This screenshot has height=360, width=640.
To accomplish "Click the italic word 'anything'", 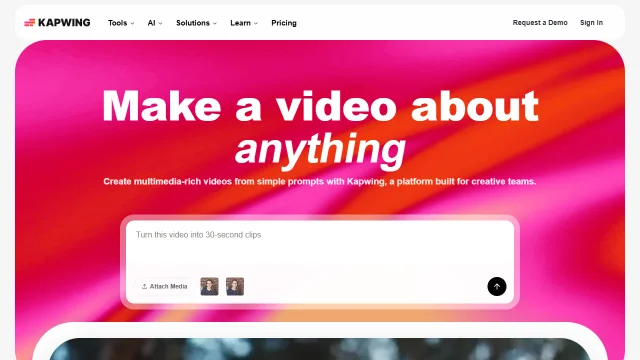I will [320, 150].
